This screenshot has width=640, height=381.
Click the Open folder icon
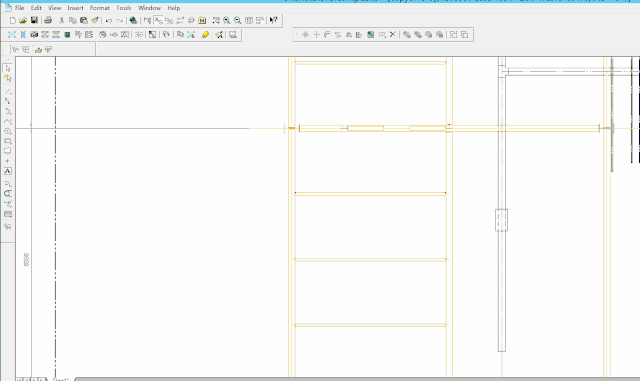(x=23, y=20)
